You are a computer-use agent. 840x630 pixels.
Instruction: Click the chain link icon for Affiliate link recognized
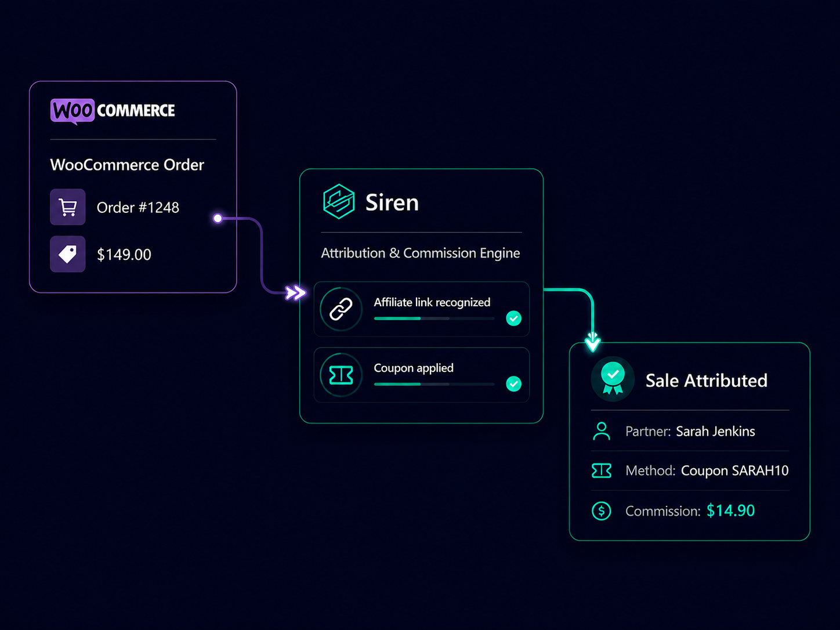click(341, 309)
